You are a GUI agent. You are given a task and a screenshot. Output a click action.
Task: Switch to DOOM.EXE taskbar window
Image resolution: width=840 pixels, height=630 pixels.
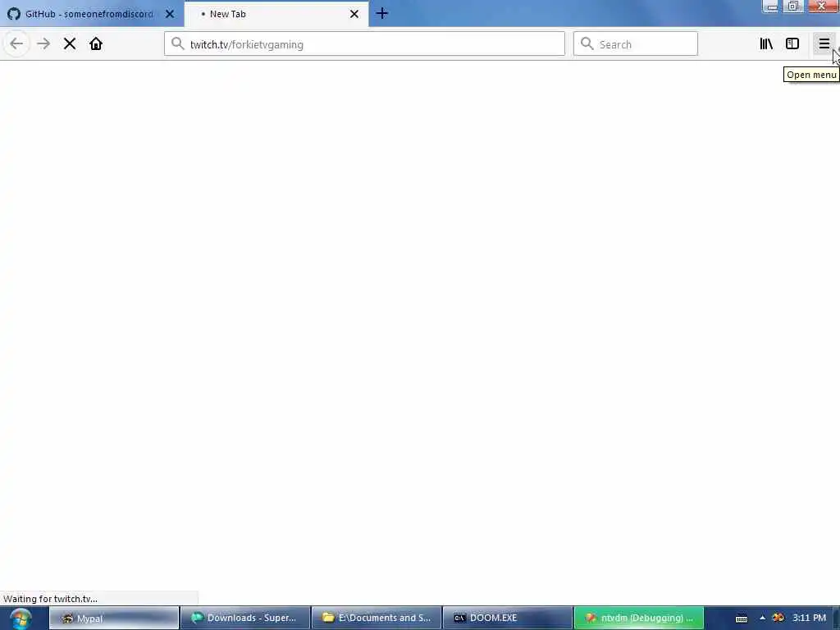(508, 619)
